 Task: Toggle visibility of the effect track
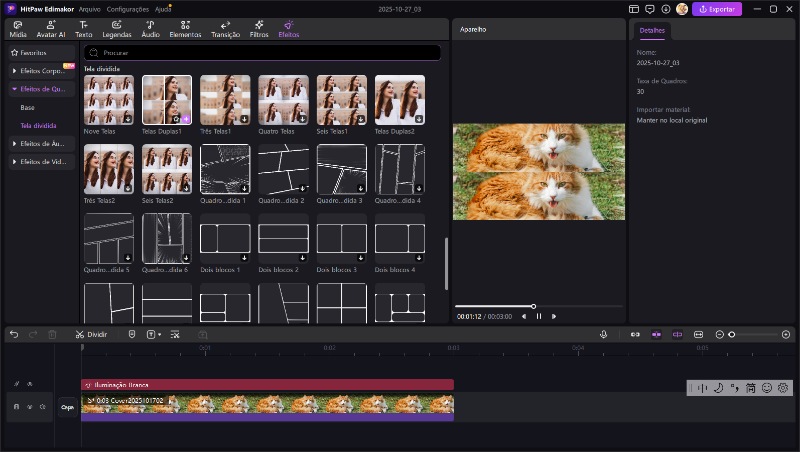[x=29, y=384]
